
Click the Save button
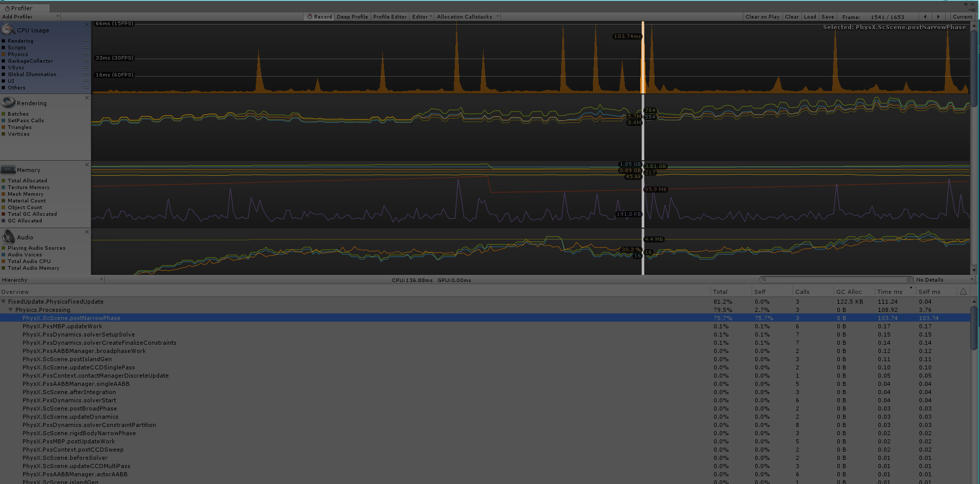828,16
